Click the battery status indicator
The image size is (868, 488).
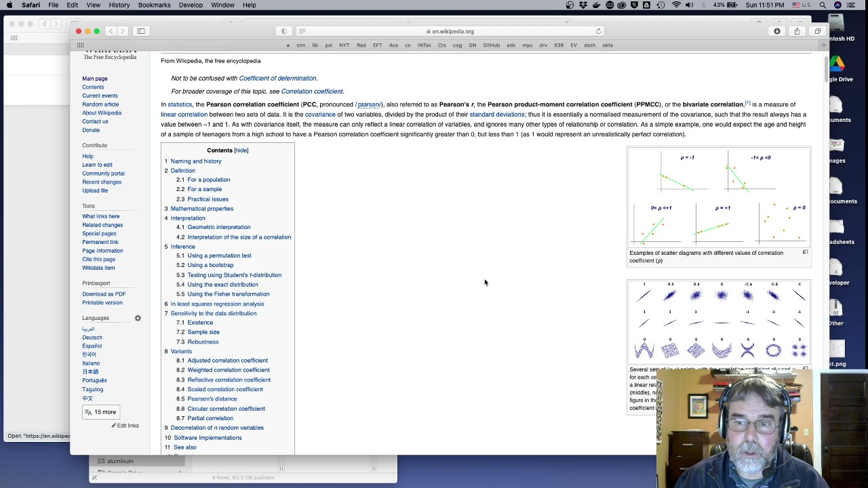(727, 5)
